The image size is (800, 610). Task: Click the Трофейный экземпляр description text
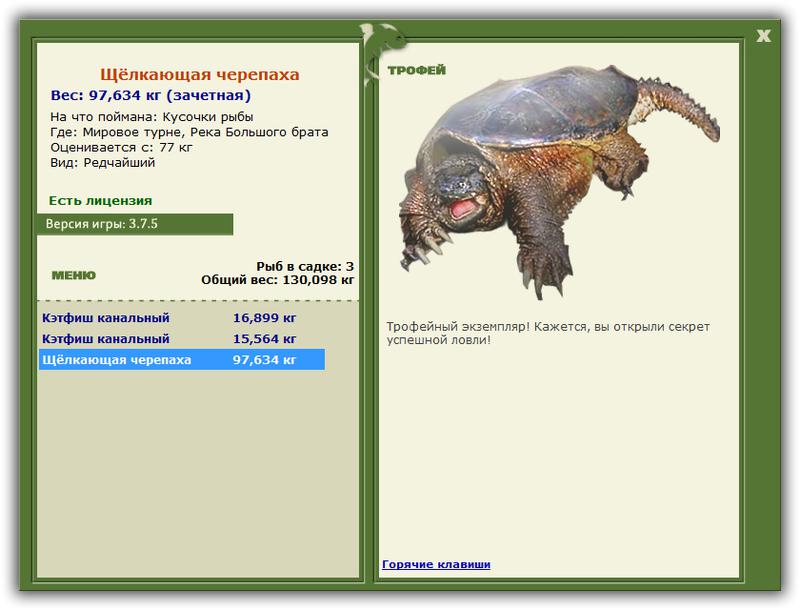pos(548,333)
